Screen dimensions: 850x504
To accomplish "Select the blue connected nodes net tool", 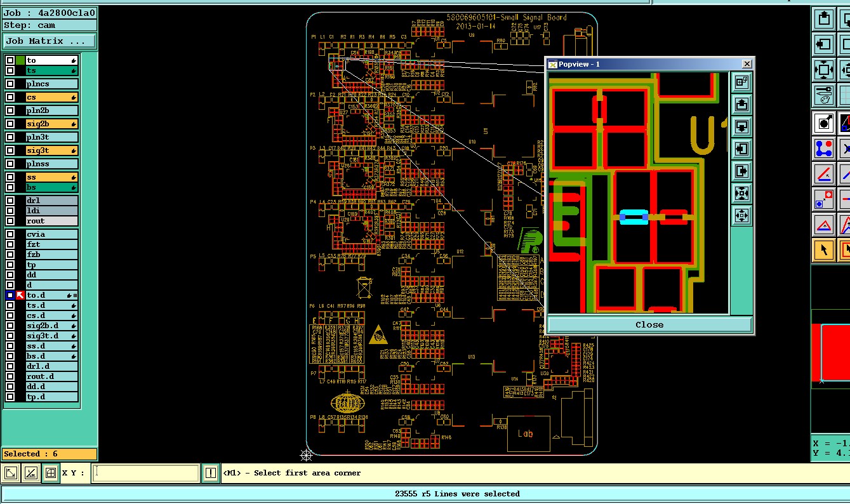I will point(824,149).
